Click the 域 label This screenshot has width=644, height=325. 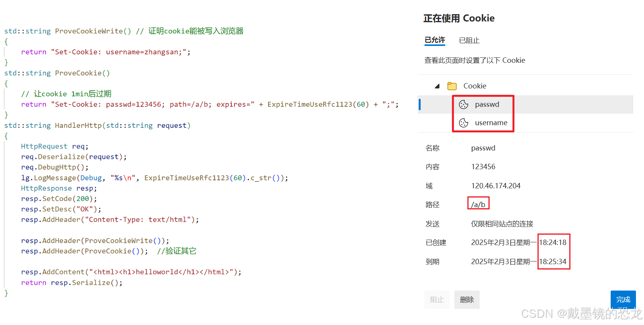tap(429, 186)
